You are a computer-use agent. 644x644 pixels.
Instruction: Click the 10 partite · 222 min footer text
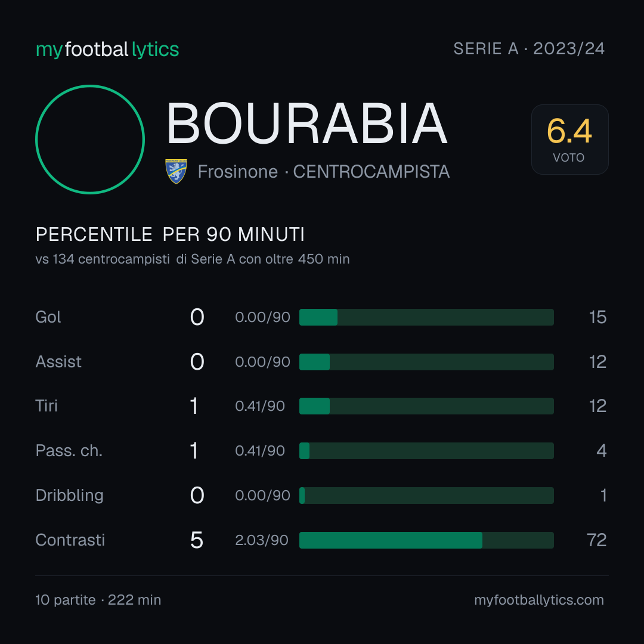pos(98,600)
